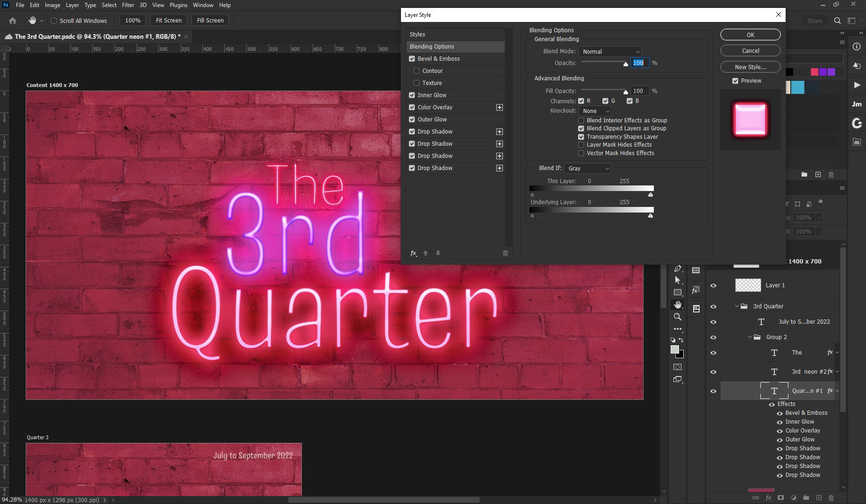This screenshot has width=866, height=504.
Task: Open the Jm plugin panel
Action: [857, 104]
